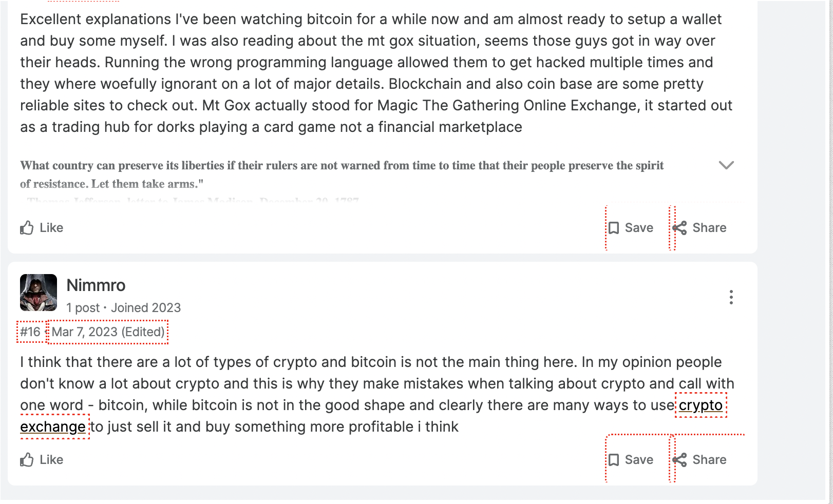
Task: Share Nimmro's post
Action: pyautogui.click(x=699, y=460)
